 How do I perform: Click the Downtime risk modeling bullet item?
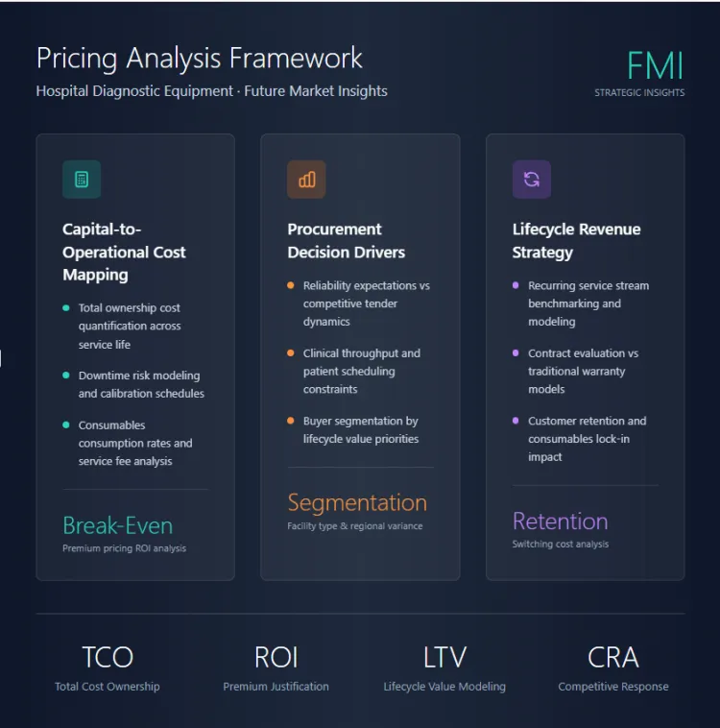(x=140, y=384)
